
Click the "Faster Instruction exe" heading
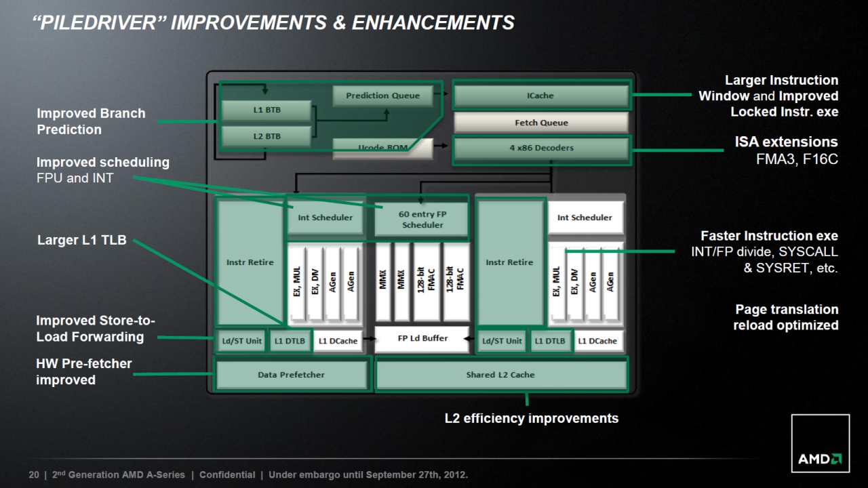pos(769,236)
